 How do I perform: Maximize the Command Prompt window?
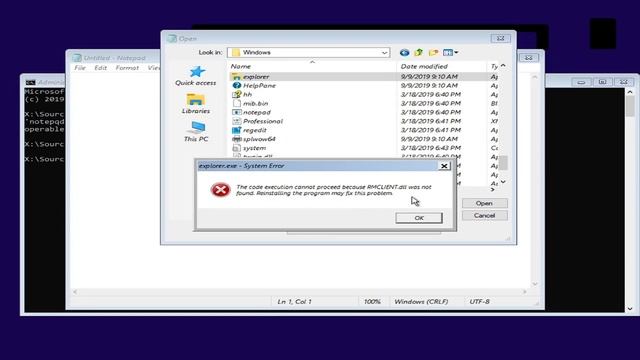pyautogui.click(x=602, y=82)
